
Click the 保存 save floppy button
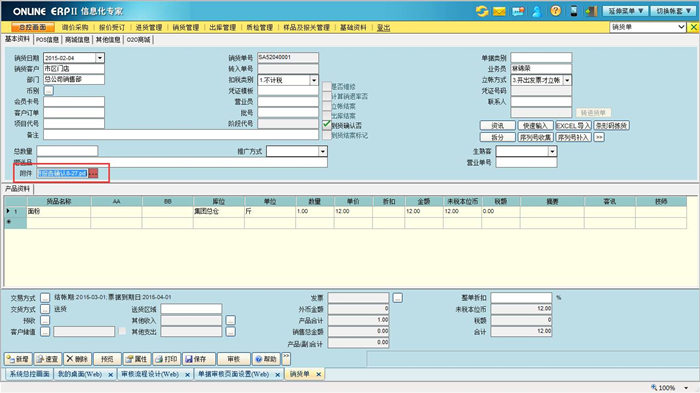[199, 359]
